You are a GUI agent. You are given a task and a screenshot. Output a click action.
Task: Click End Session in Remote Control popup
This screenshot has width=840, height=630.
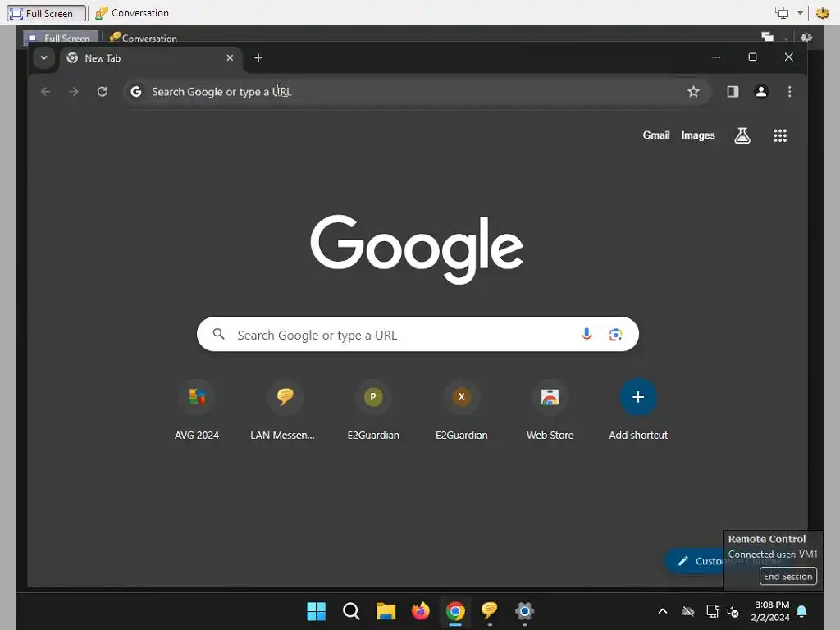(x=788, y=577)
